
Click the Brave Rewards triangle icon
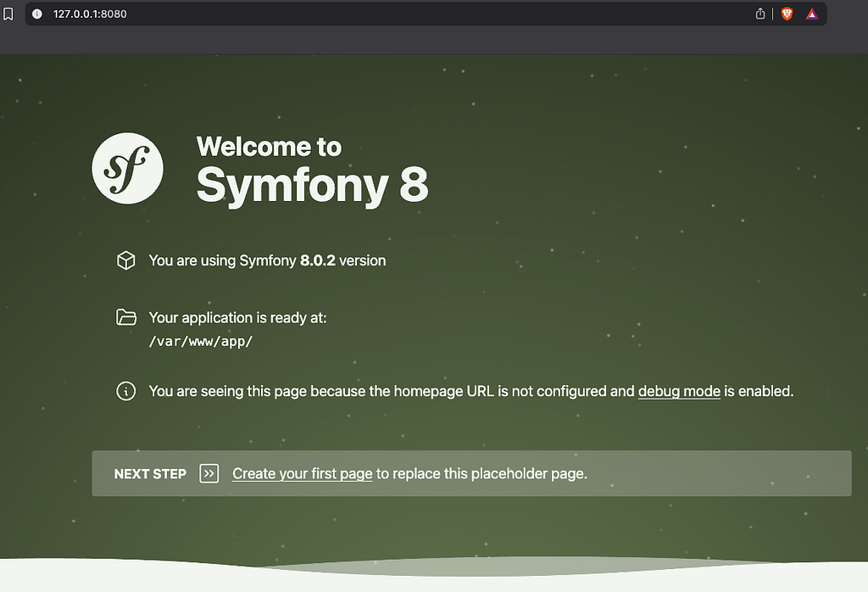[812, 14]
